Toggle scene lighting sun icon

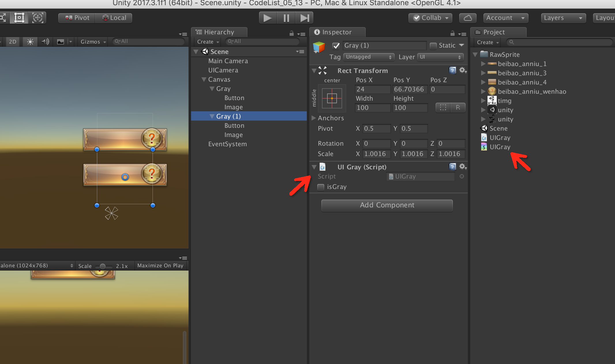pos(30,42)
